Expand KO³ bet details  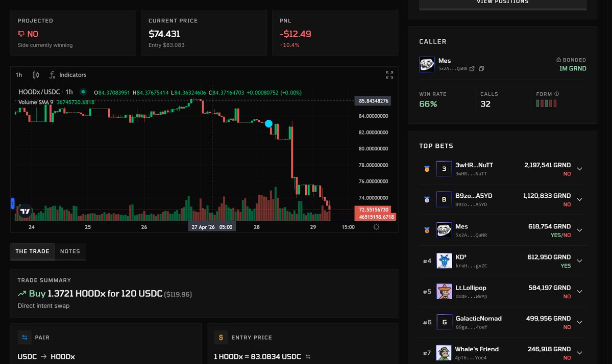[580, 261]
